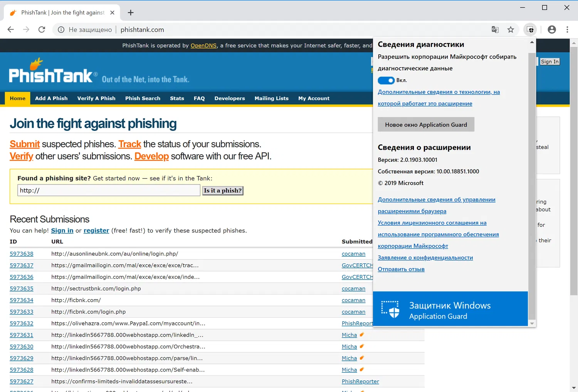Open the FAQ tab
The width and height of the screenshot is (578, 392).
pyautogui.click(x=199, y=99)
